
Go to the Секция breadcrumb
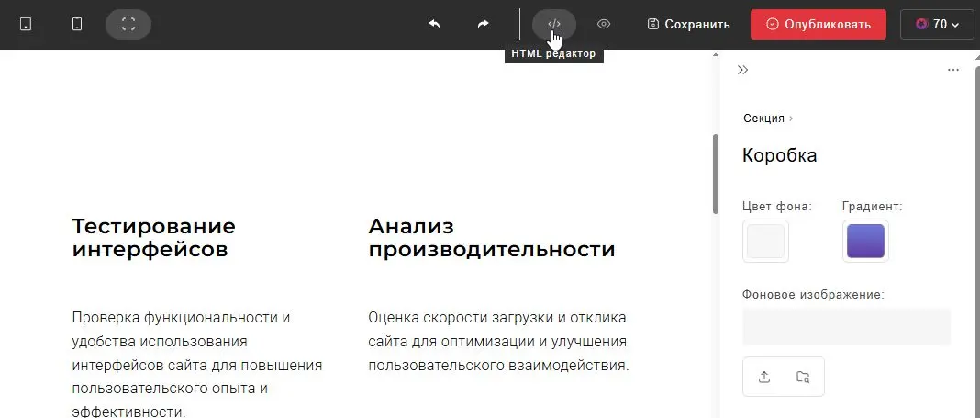click(763, 119)
